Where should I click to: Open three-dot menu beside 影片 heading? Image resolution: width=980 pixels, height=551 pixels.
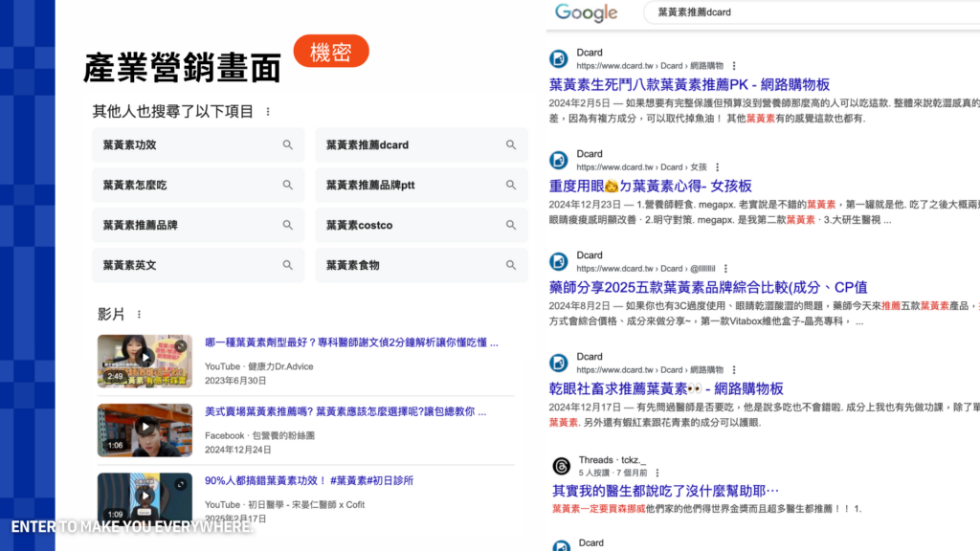click(139, 315)
